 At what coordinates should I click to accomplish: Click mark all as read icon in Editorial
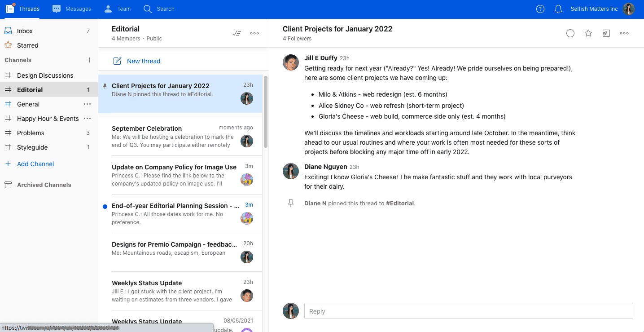coord(237,33)
